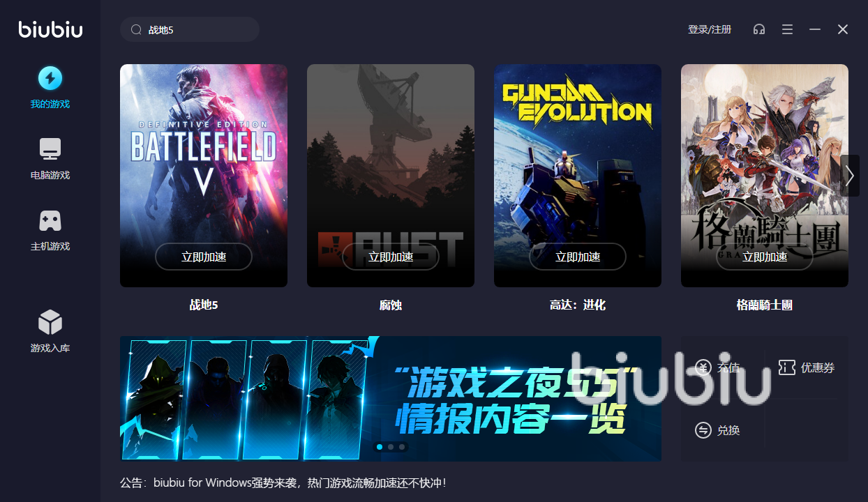Open the hamburger menu icon
The width and height of the screenshot is (868, 502).
coord(787,29)
